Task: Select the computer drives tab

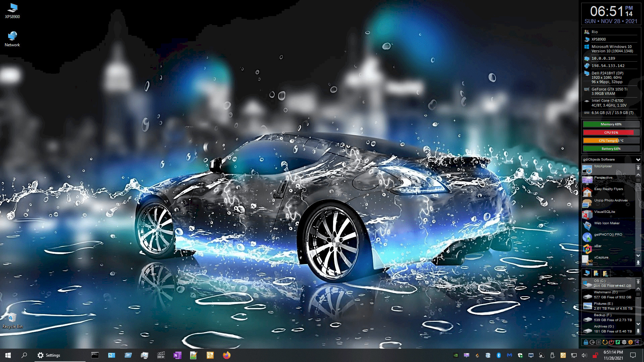Action: click(x=587, y=273)
